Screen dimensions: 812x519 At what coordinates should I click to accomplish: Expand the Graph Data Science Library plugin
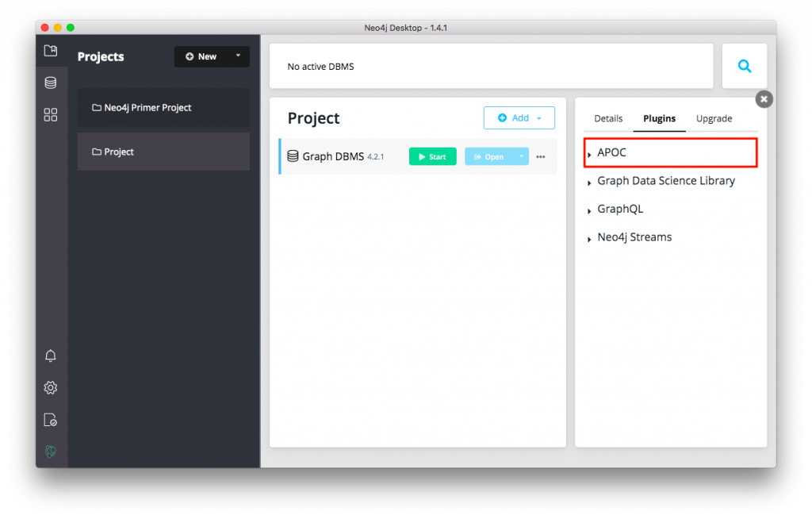point(665,181)
